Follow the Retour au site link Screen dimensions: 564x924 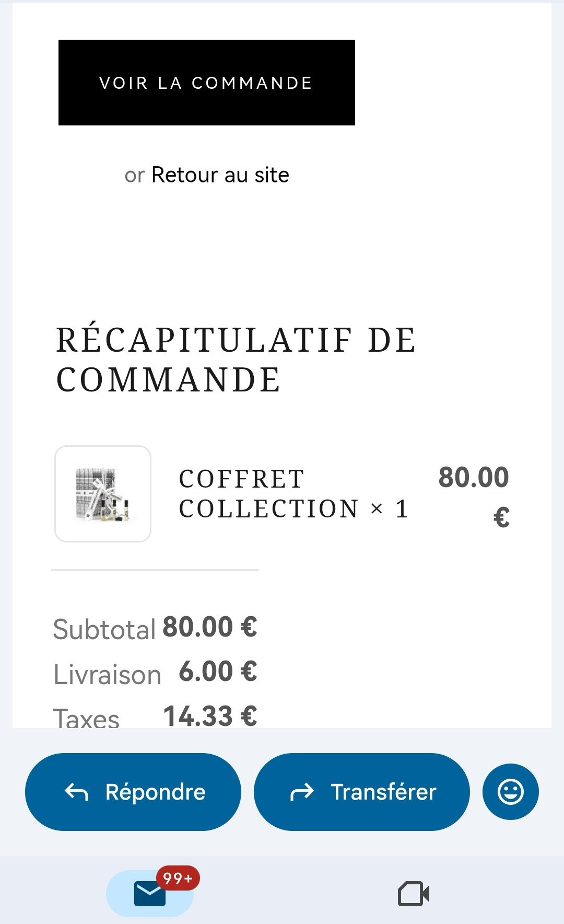220,175
